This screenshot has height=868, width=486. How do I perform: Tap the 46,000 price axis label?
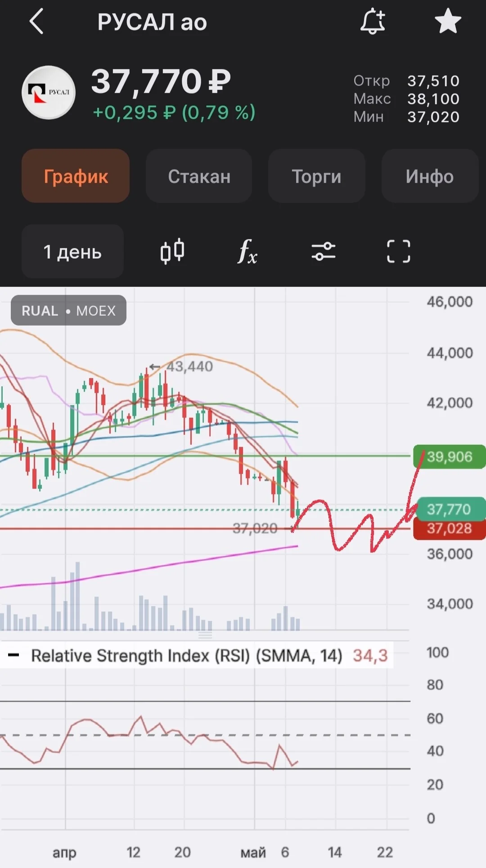click(450, 301)
